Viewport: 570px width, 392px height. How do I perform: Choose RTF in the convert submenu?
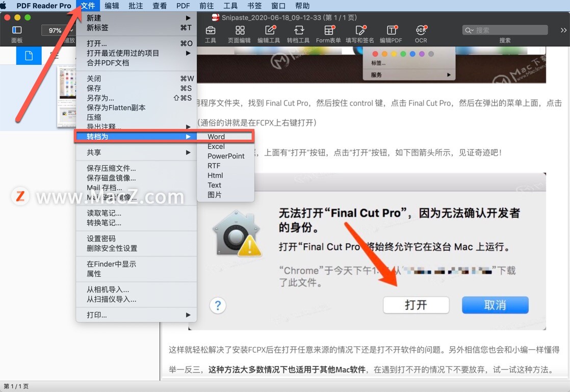225,166
